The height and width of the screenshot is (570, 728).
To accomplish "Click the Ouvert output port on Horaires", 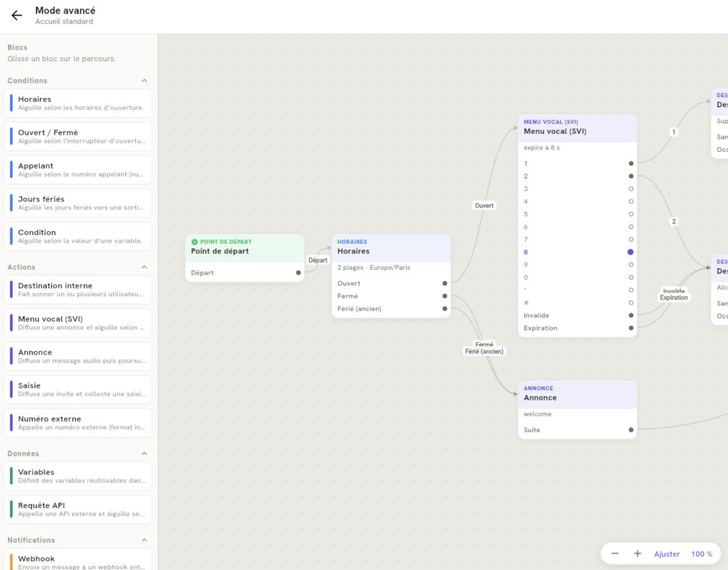I will click(445, 284).
